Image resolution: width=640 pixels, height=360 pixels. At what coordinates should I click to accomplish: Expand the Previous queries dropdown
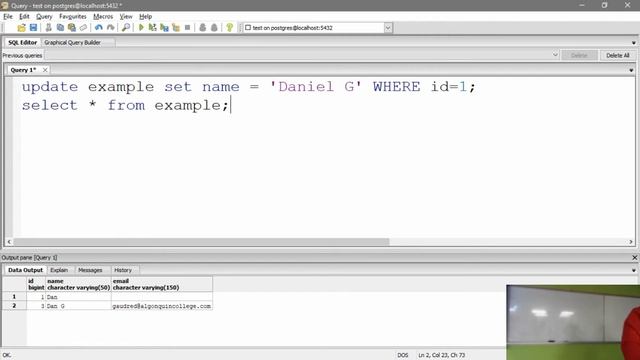pos(555,55)
